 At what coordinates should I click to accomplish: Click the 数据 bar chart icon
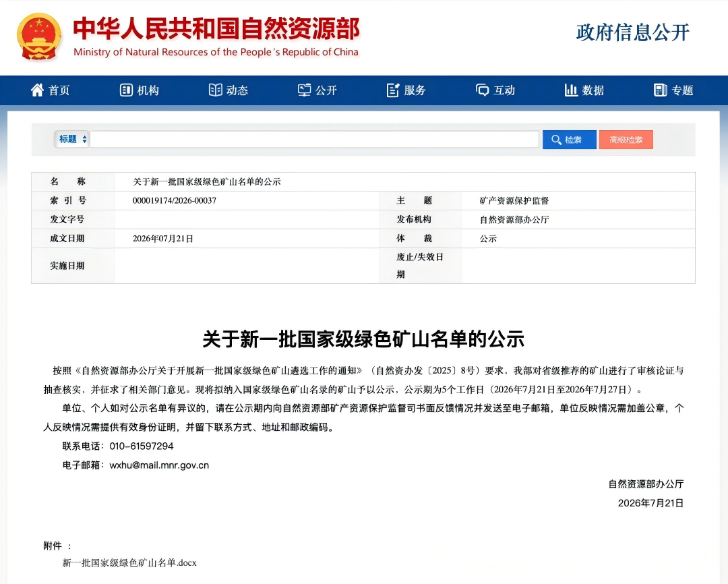(571, 90)
